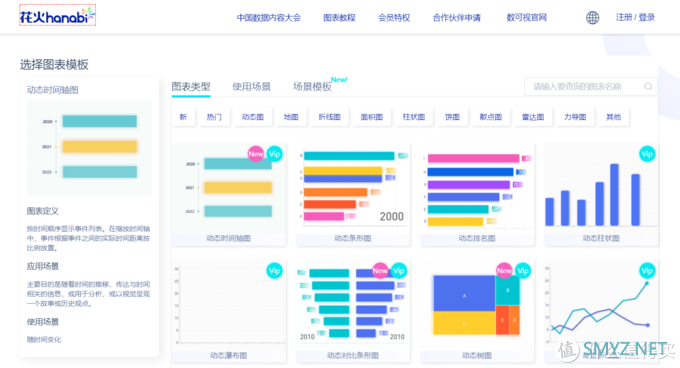Click the Vip badge on 动态树图
680x368 pixels.
point(523,271)
